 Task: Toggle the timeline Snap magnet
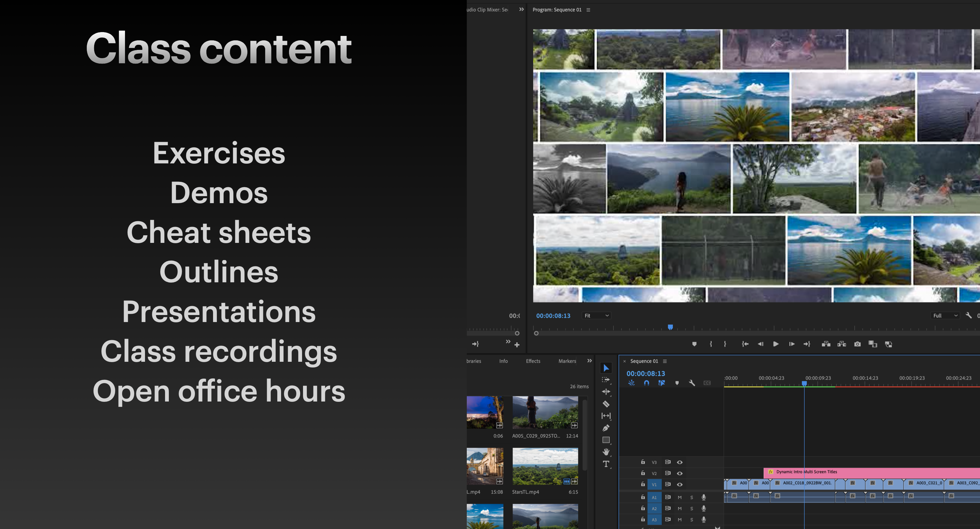coord(646,383)
